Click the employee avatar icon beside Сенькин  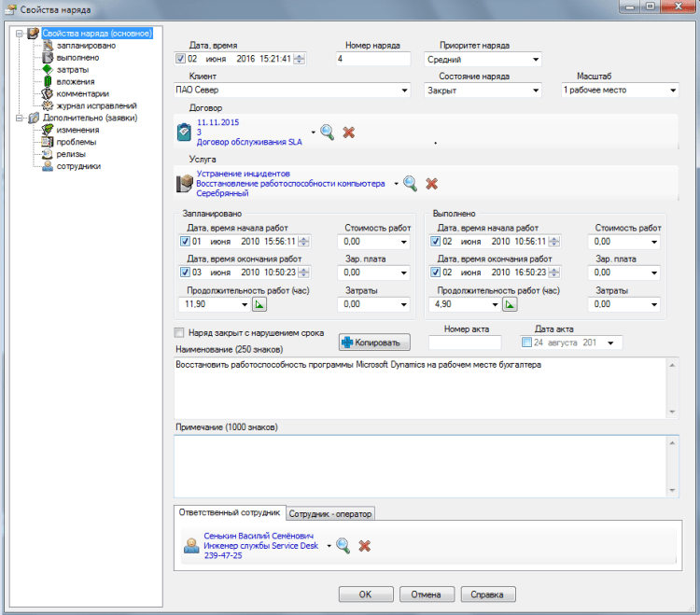(x=191, y=545)
